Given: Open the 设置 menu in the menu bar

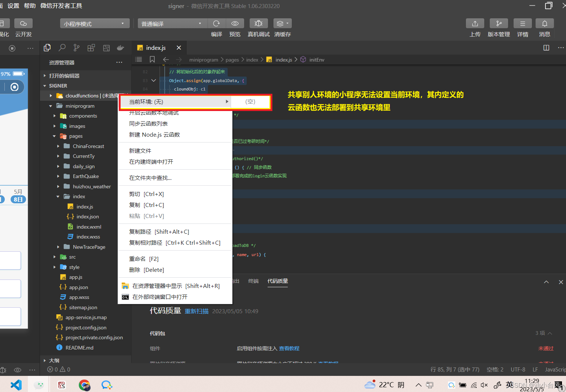Looking at the screenshot, I should tap(13, 5).
